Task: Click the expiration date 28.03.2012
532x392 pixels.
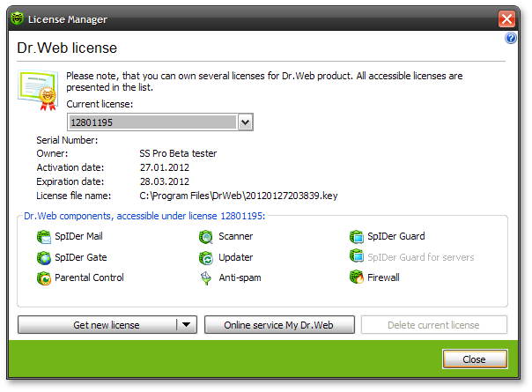Action: 165,181
